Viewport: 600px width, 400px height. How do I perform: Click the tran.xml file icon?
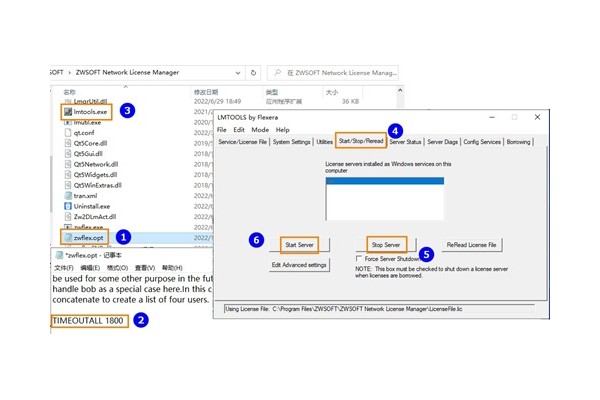coord(68,196)
